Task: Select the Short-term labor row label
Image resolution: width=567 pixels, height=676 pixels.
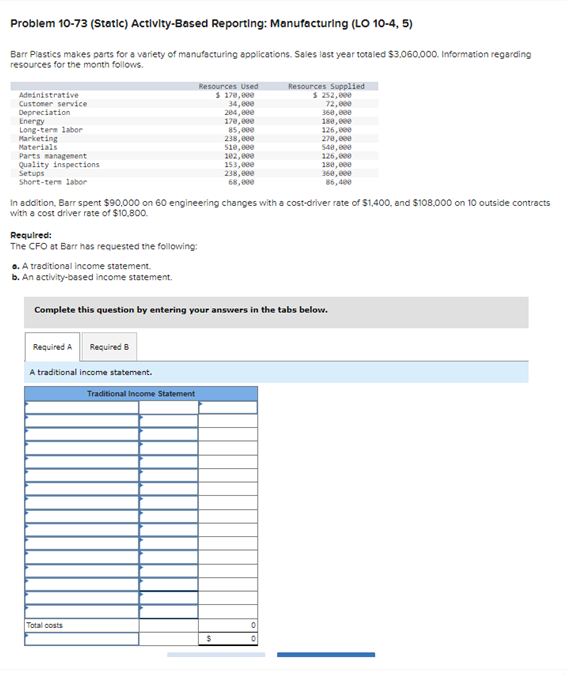Action: (53, 182)
